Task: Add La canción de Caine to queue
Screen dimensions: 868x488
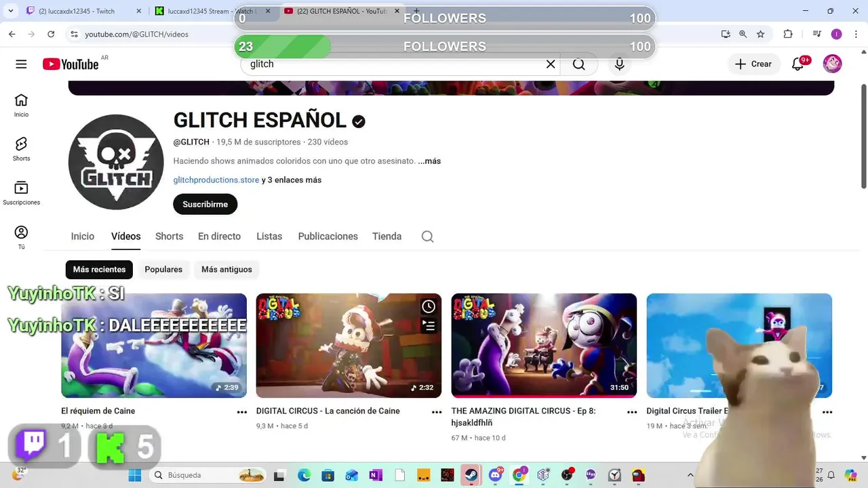Action: pyautogui.click(x=429, y=326)
